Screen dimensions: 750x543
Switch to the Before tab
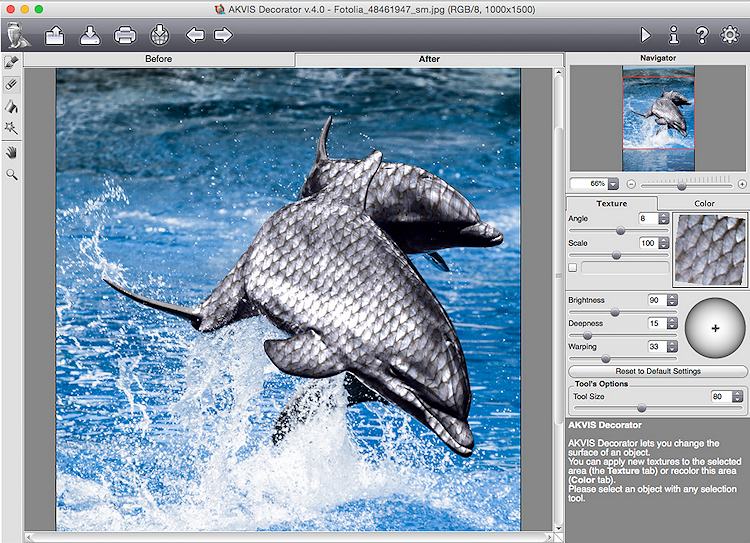(158, 59)
